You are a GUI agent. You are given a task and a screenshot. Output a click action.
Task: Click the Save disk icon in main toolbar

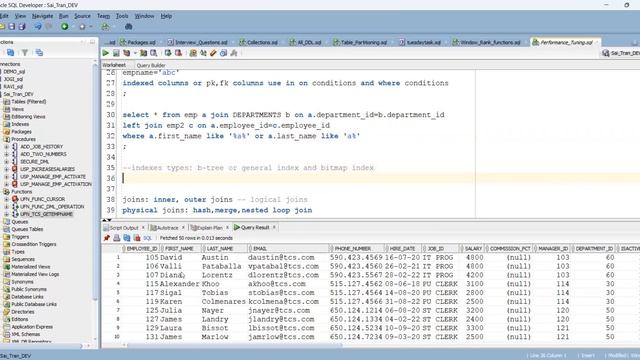coord(12,27)
